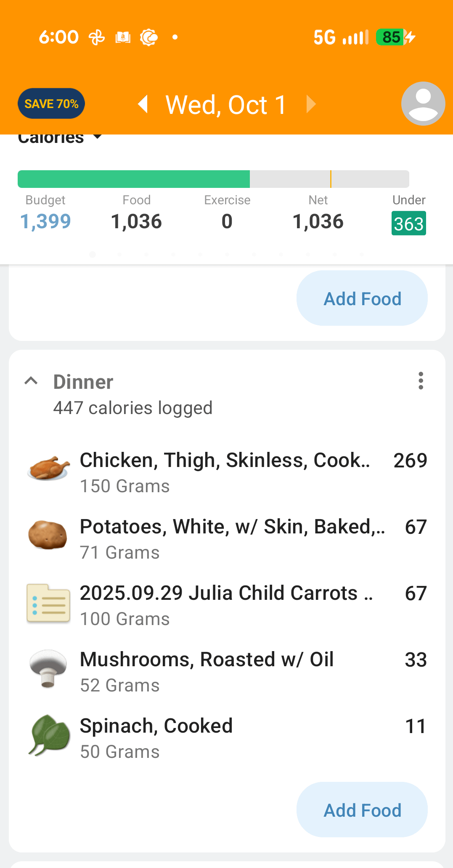The height and width of the screenshot is (868, 453).
Task: Tap the Budget 1,399 value
Action: pyautogui.click(x=45, y=222)
